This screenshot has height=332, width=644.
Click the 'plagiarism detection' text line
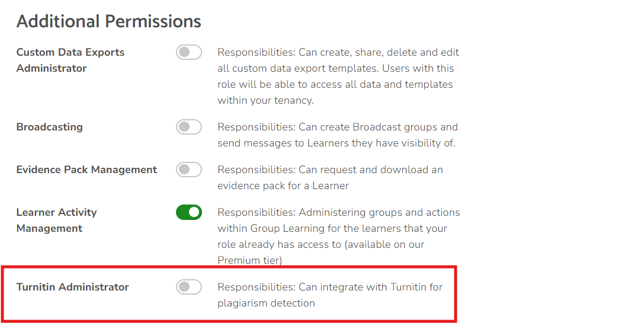[266, 303]
